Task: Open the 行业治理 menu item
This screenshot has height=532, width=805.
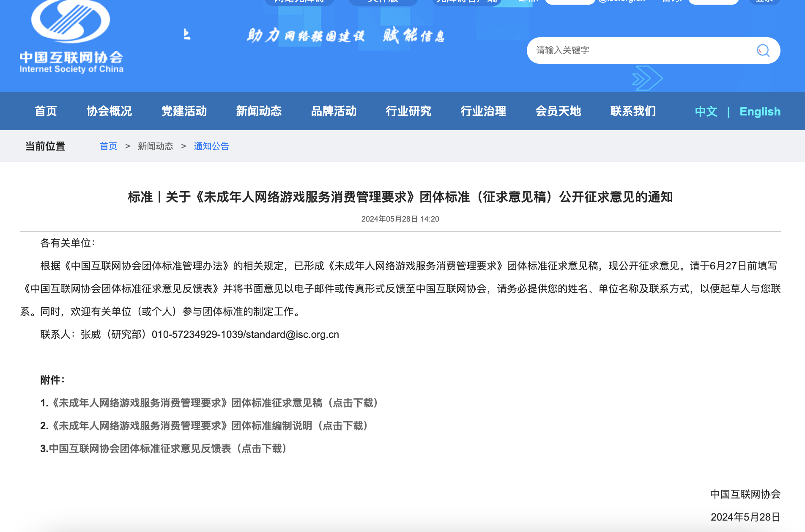Action: (483, 111)
